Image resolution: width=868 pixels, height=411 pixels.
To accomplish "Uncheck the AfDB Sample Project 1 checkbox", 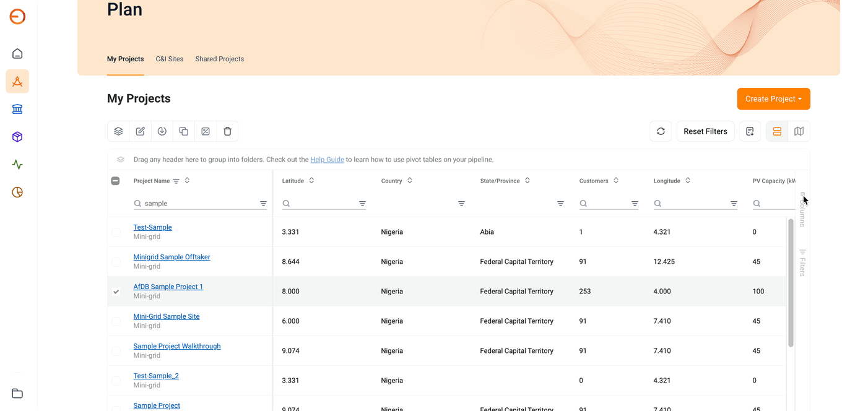I will [x=116, y=292].
